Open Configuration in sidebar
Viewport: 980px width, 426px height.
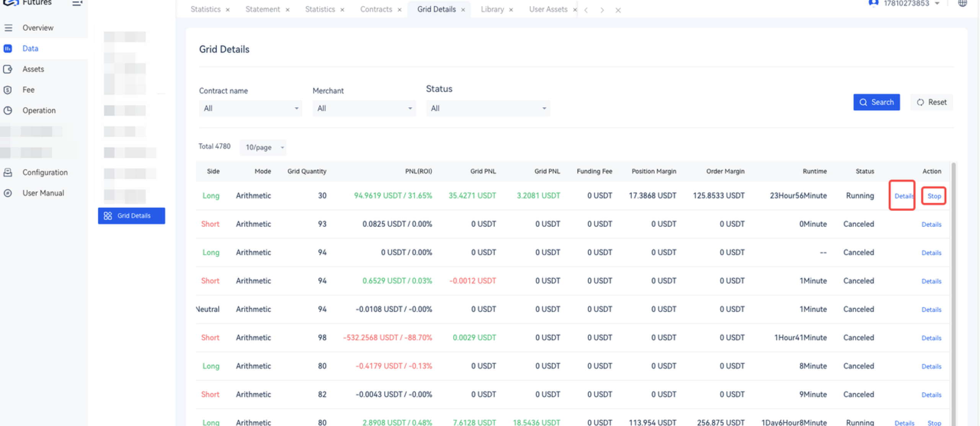pyautogui.click(x=45, y=172)
